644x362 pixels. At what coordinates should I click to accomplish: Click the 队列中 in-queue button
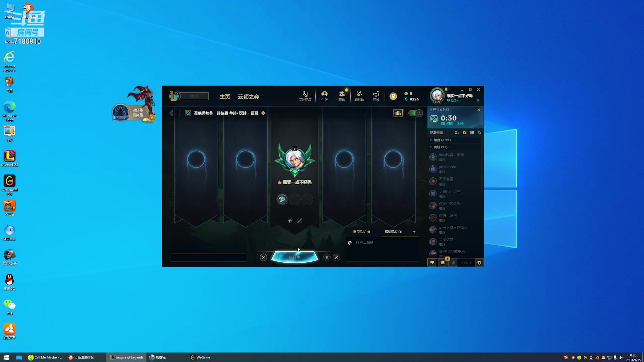[x=295, y=257]
